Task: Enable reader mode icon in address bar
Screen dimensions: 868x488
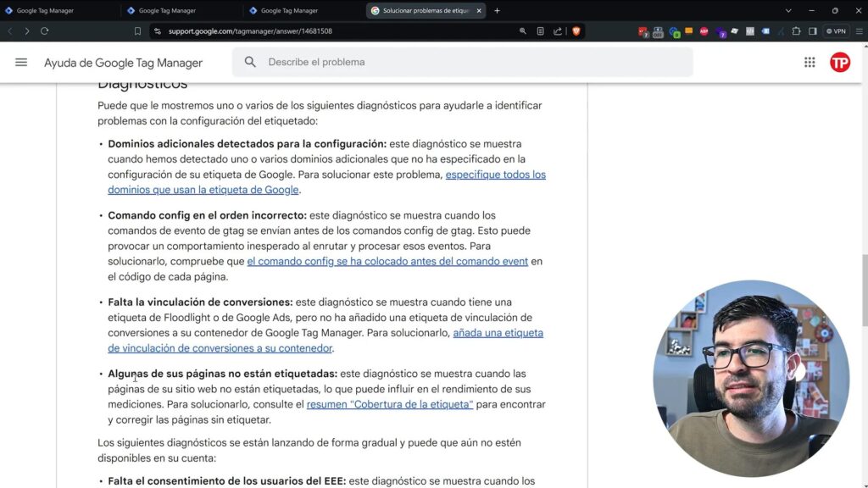Action: (540, 31)
